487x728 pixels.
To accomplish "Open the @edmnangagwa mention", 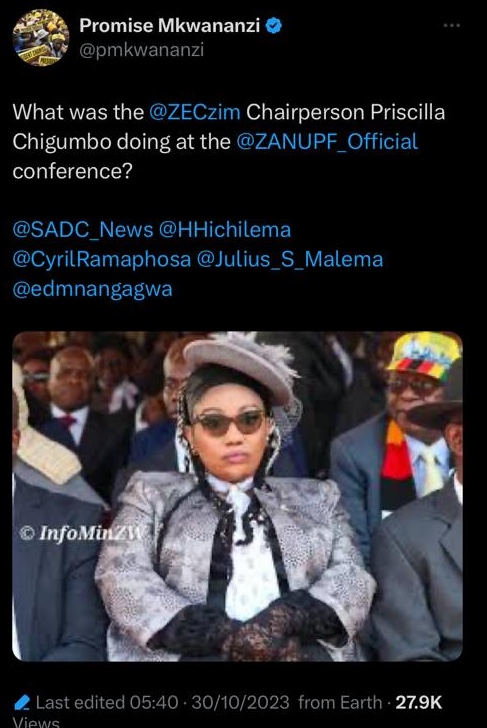I will 92,289.
